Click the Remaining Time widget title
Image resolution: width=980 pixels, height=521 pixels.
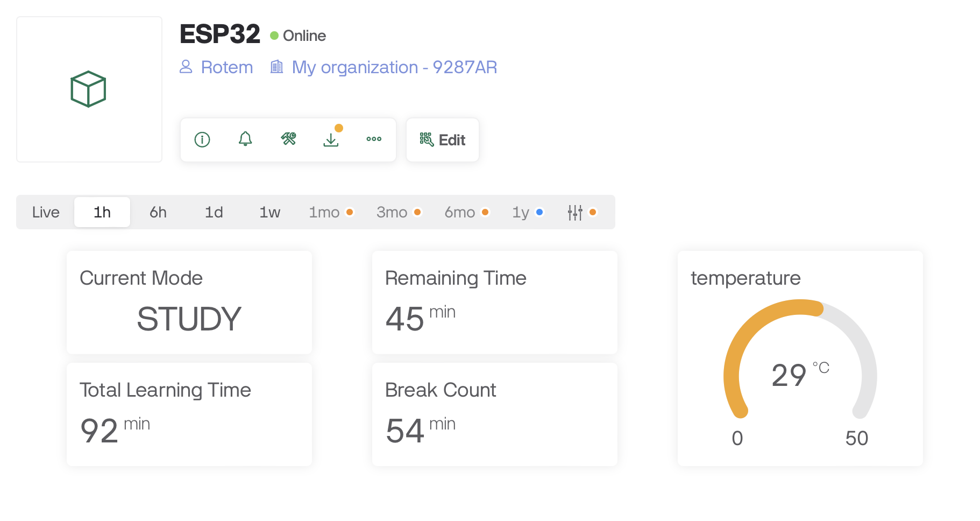(x=456, y=278)
